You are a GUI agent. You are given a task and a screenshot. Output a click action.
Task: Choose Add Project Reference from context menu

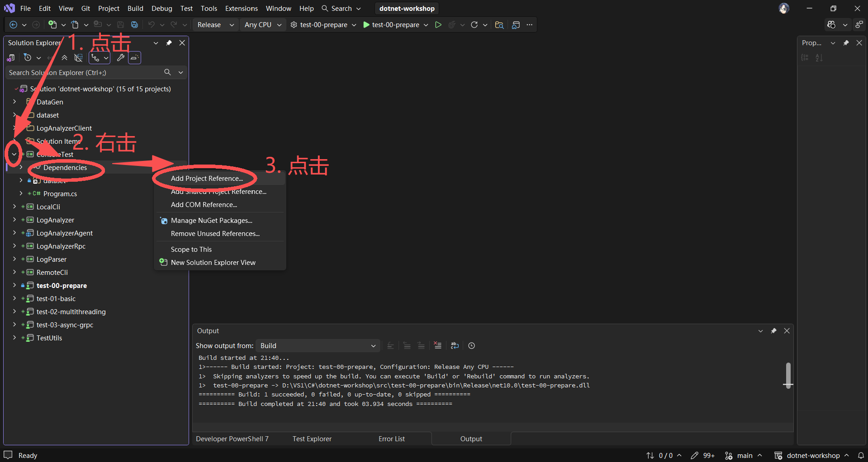[220, 179]
